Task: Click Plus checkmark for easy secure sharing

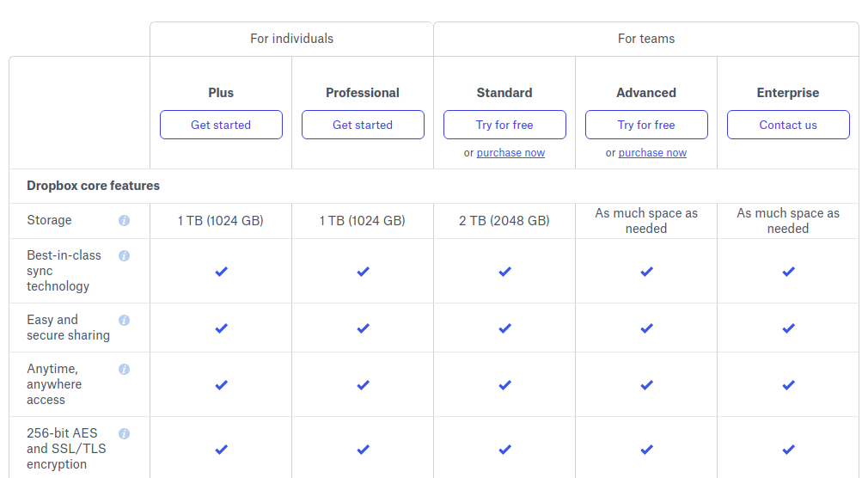Action: click(222, 328)
